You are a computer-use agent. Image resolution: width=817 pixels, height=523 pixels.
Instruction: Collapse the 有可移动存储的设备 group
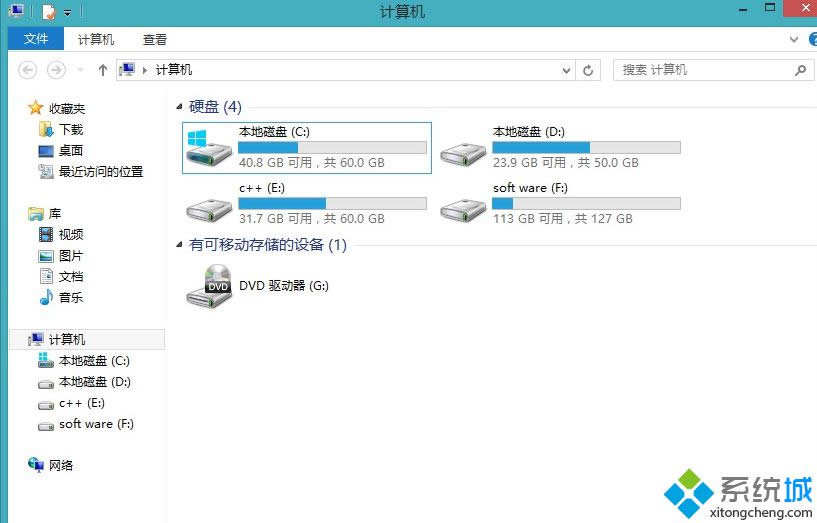coord(179,244)
